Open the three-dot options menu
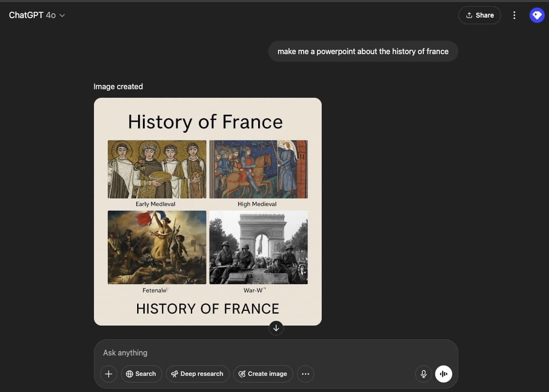This screenshot has height=392, width=549. click(514, 15)
